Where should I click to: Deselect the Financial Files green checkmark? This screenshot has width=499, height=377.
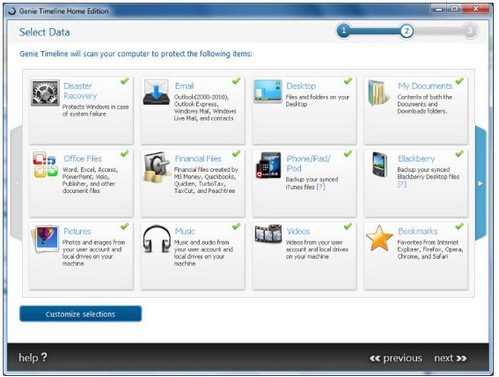click(x=236, y=153)
